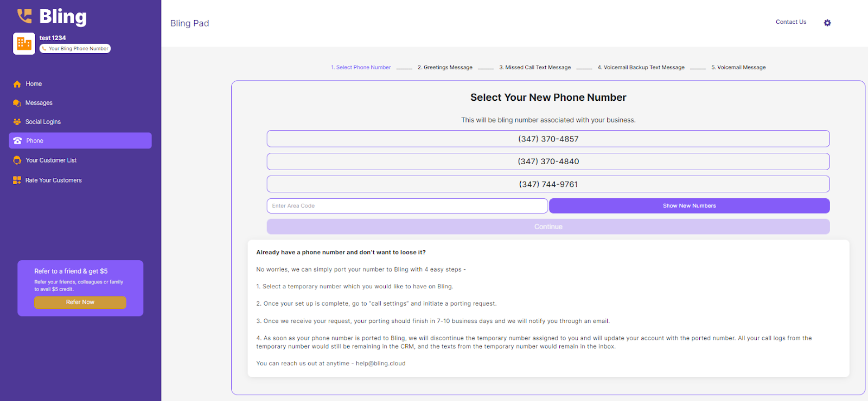Screen dimensions: 868x401
Task: Click the Your Customer List headset icon
Action: 17,160
